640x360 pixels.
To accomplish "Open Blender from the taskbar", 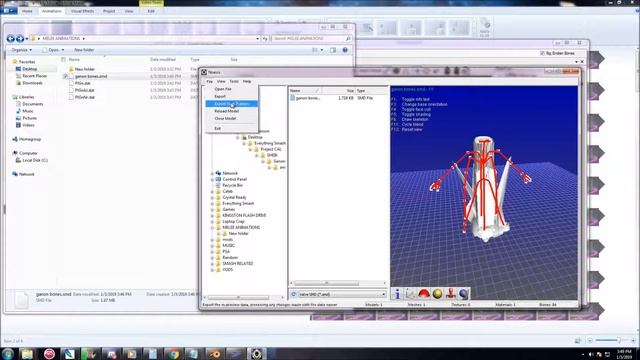I will click(215, 354).
